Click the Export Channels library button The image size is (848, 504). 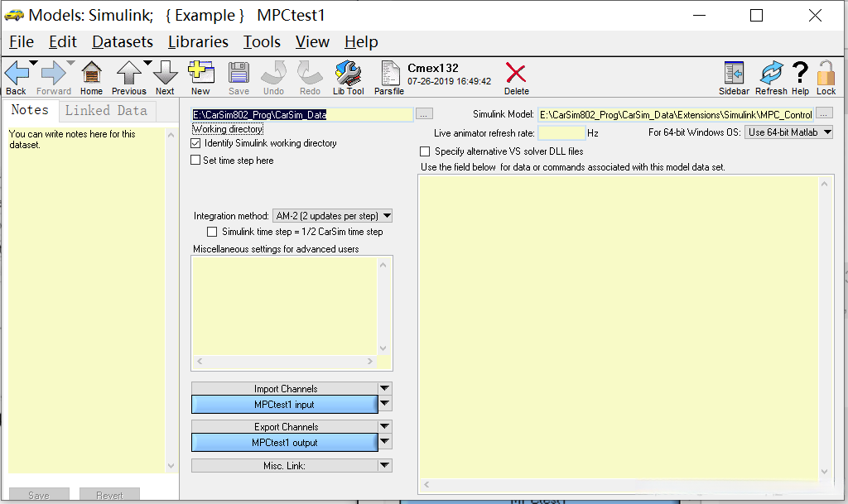pyautogui.click(x=285, y=426)
